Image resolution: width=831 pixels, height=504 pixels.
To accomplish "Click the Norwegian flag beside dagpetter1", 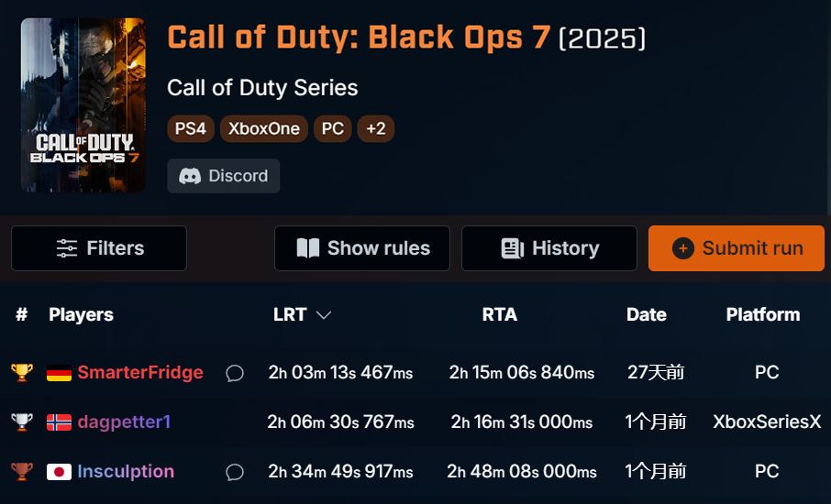I will (x=59, y=422).
